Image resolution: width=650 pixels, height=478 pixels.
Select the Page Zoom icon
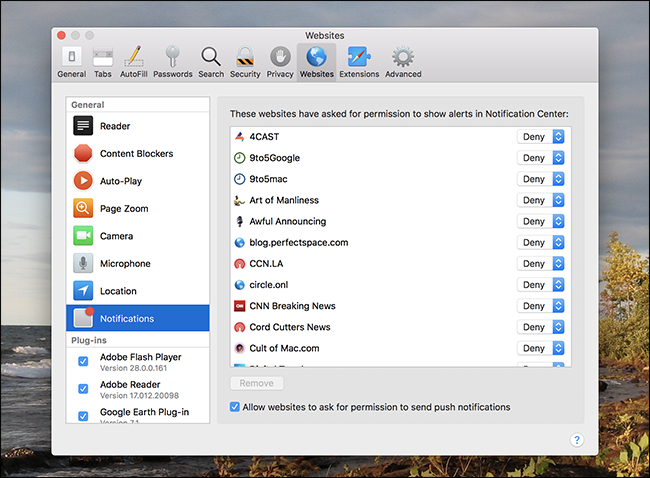[x=83, y=208]
